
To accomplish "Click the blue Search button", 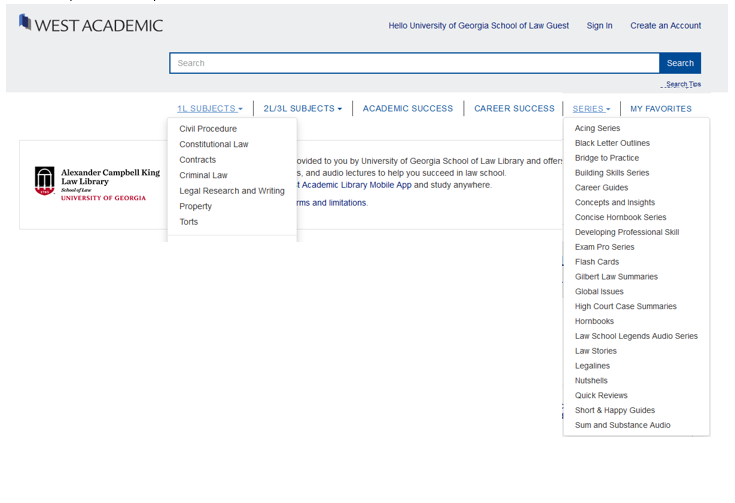I will [680, 63].
